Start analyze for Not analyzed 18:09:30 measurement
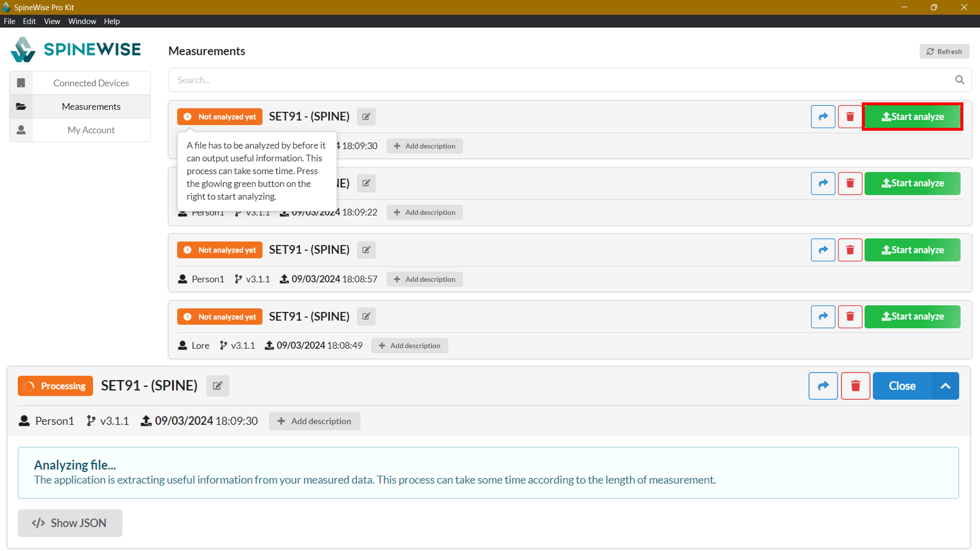The height and width of the screenshot is (551, 980). (x=912, y=117)
